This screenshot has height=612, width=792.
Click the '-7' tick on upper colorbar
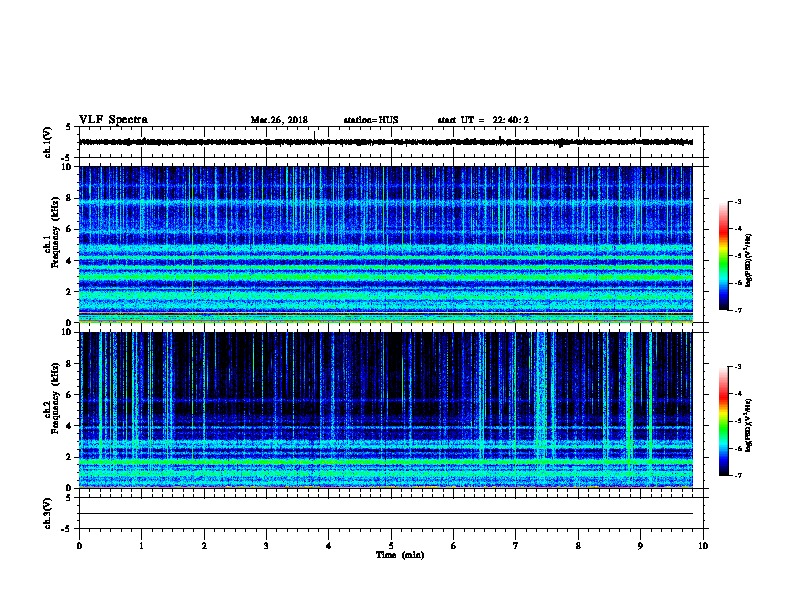[x=737, y=310]
